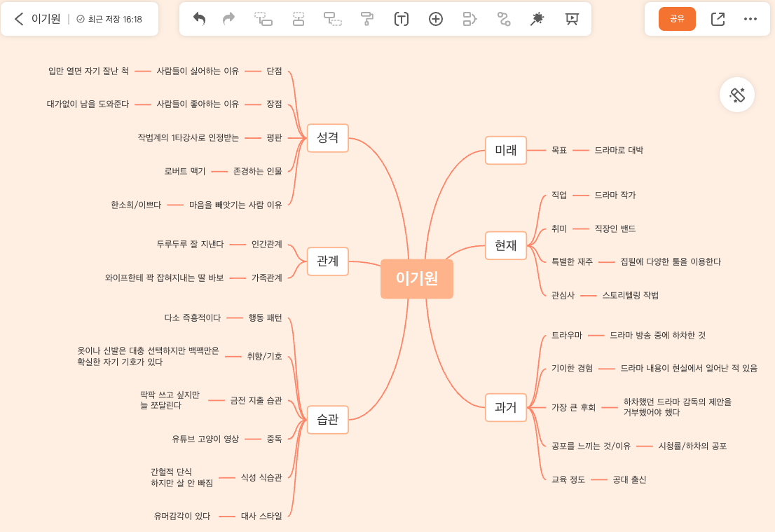Viewport: 775px width, 532px height.
Task: Select the 드라마 작가 topic
Action: [x=615, y=196]
